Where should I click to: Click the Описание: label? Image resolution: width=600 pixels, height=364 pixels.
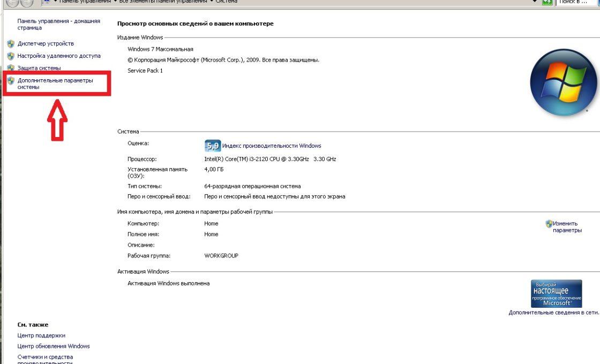click(141, 245)
